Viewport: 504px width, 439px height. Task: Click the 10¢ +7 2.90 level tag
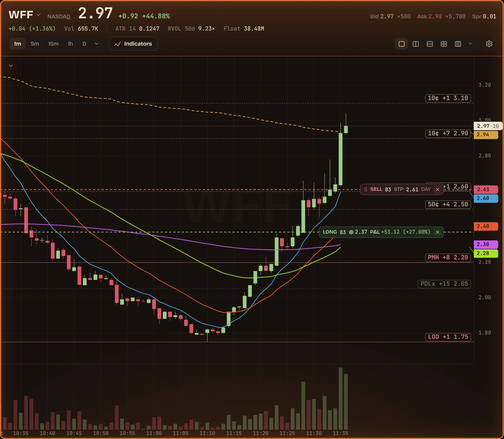448,133
